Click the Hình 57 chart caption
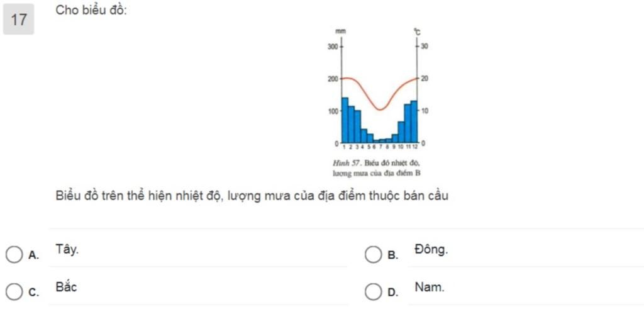 coord(377,167)
